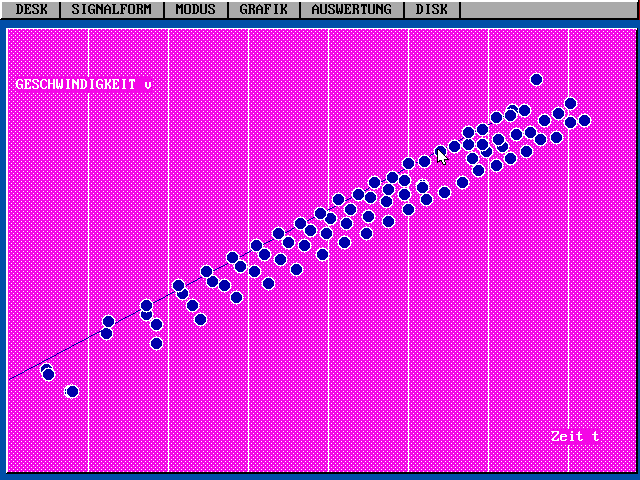This screenshot has width=640, height=480.
Task: Open the GRAFIK menu
Action: coord(264,9)
